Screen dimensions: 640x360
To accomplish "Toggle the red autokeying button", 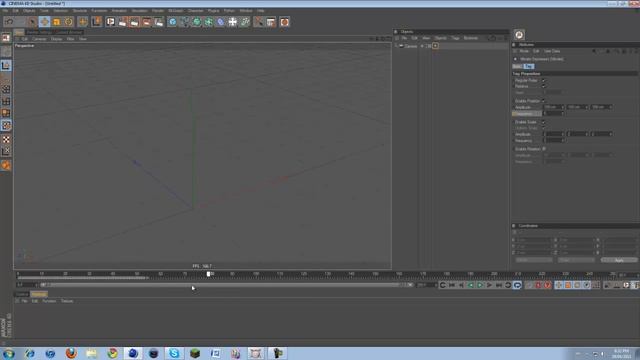I will click(x=547, y=285).
